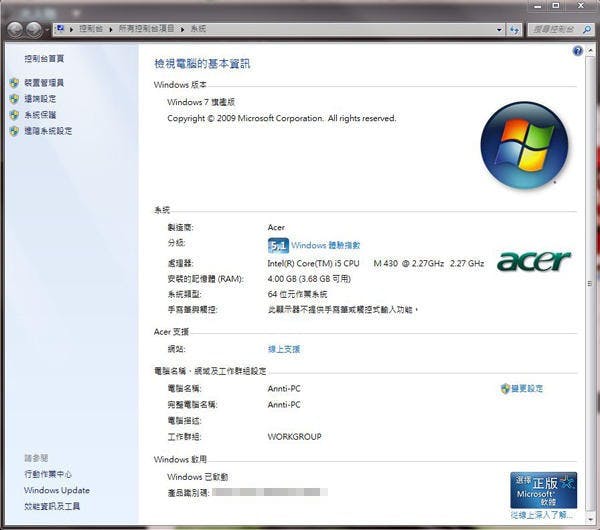Minimize the System window
This screenshot has height=530, width=600.
[538, 6]
